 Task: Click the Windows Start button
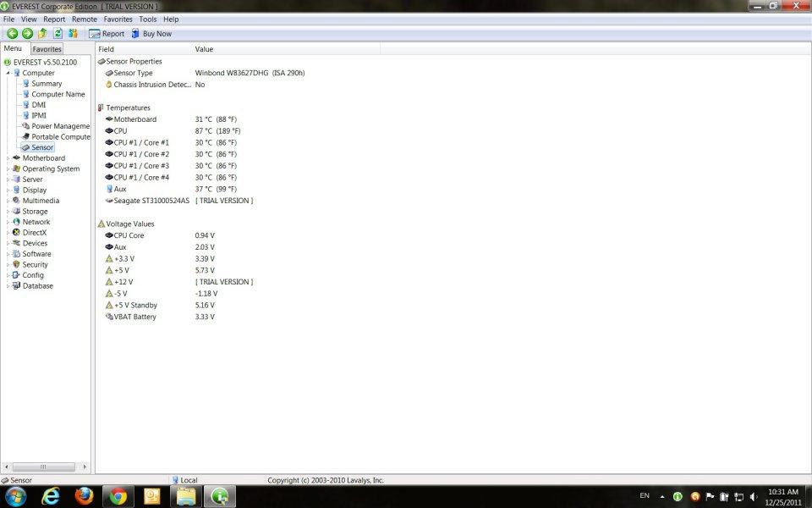pos(15,497)
